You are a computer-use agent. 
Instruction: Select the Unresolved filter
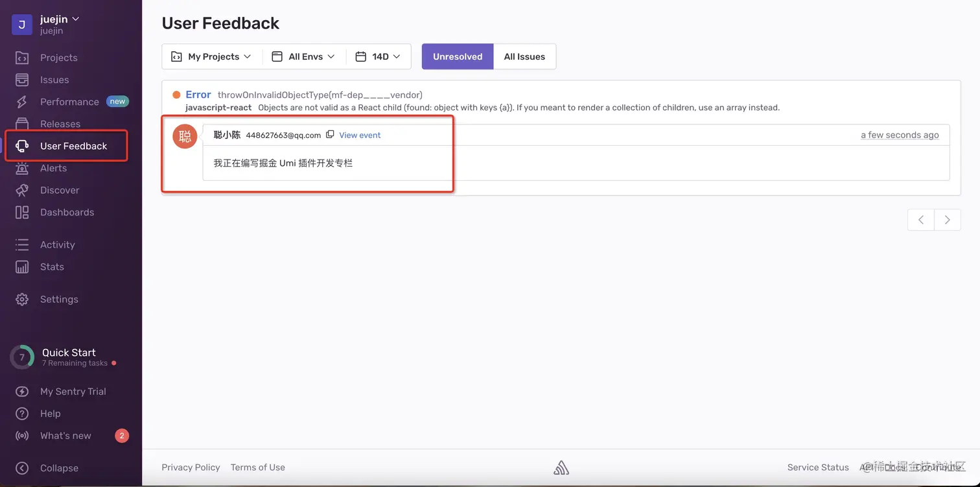pos(458,56)
